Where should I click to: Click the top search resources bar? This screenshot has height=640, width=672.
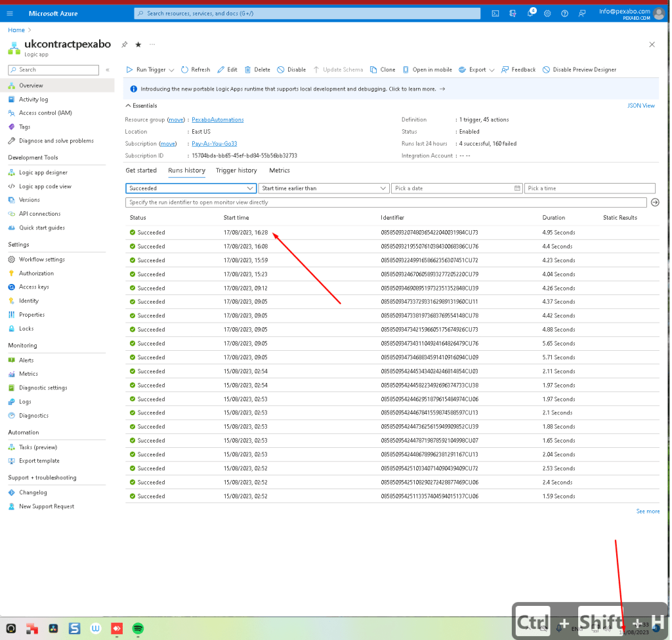coord(307,13)
